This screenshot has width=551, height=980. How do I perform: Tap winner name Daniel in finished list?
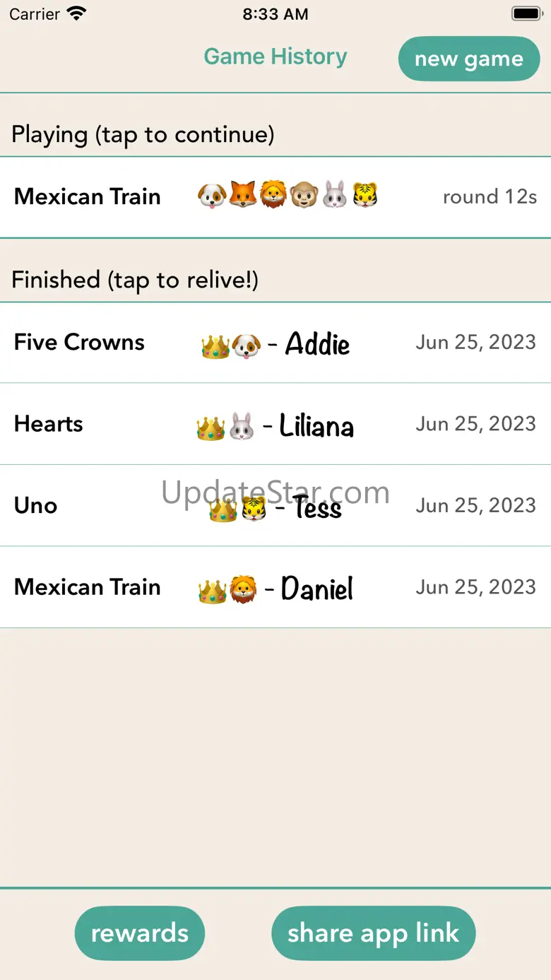[317, 589]
